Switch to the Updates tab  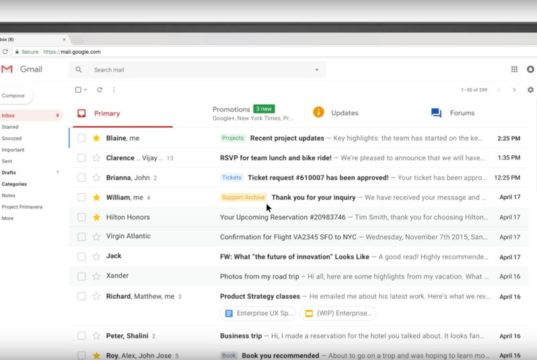coord(336,113)
